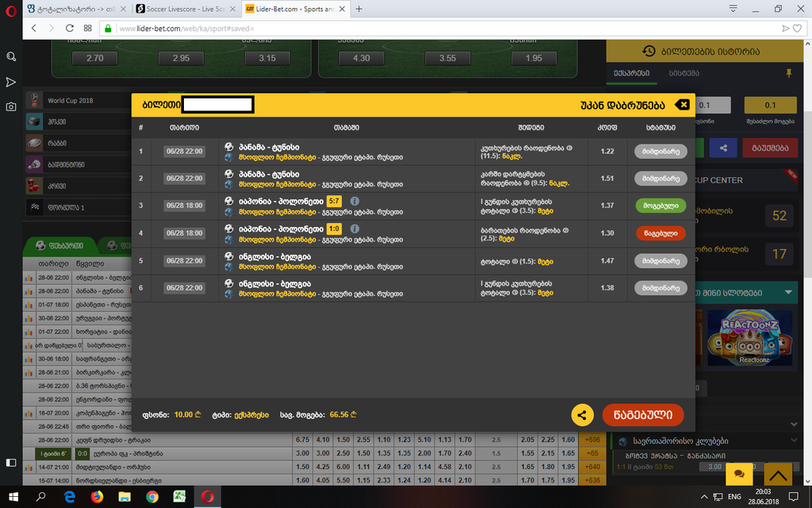The height and width of the screenshot is (508, 812).
Task: Click the მიმდინარე status badge in row 1
Action: pyautogui.click(x=661, y=152)
